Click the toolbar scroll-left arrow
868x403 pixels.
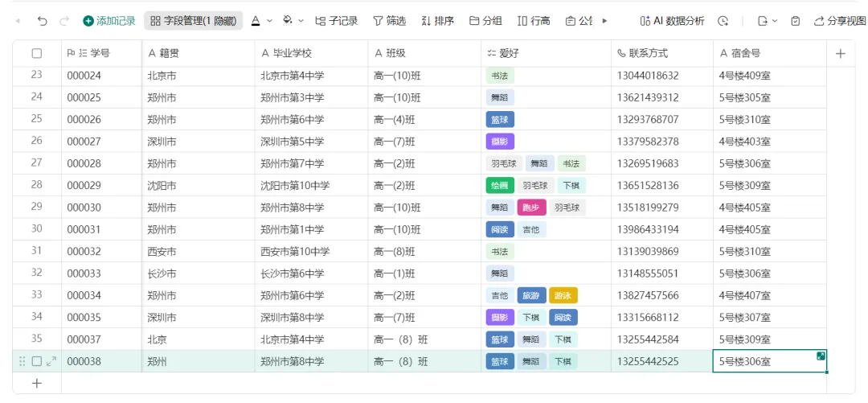(18, 21)
